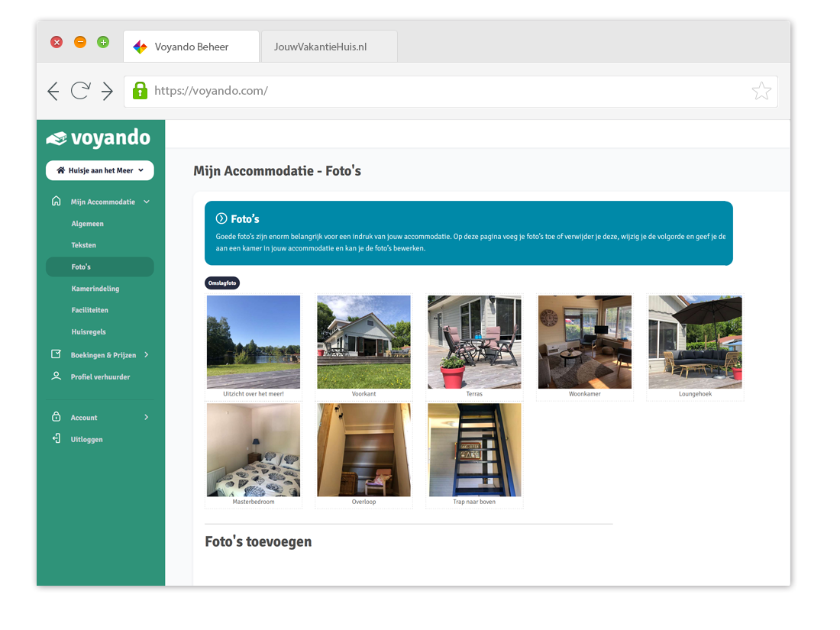Open the Huisregels sidebar item
Viewport: 840px width, 630px height.
pos(89,332)
